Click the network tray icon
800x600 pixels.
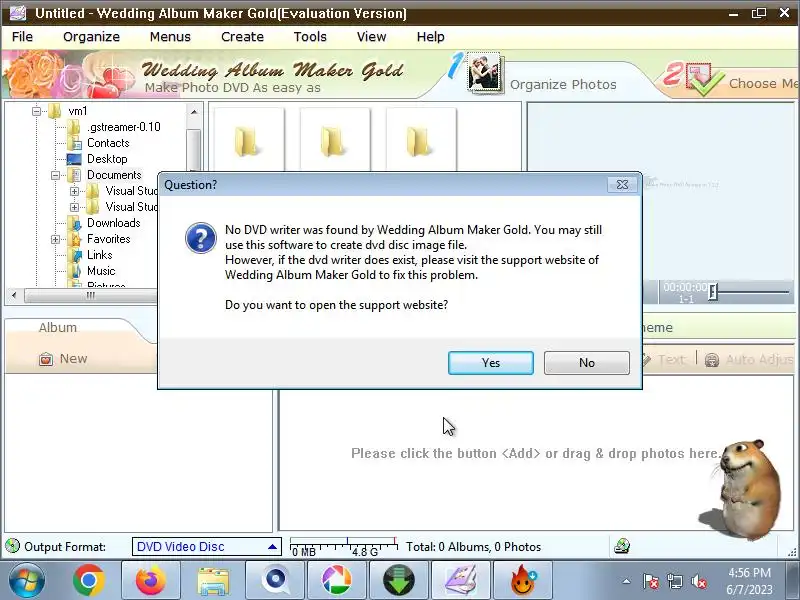coord(675,581)
